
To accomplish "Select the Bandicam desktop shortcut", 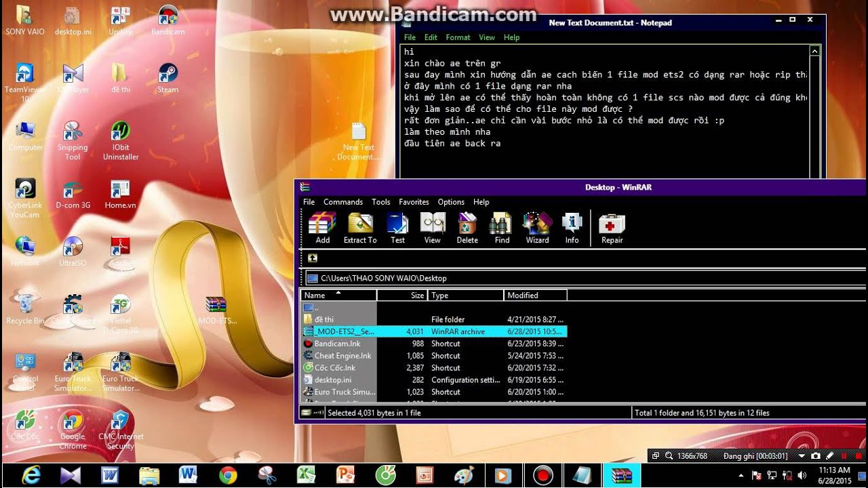I will 167,20.
